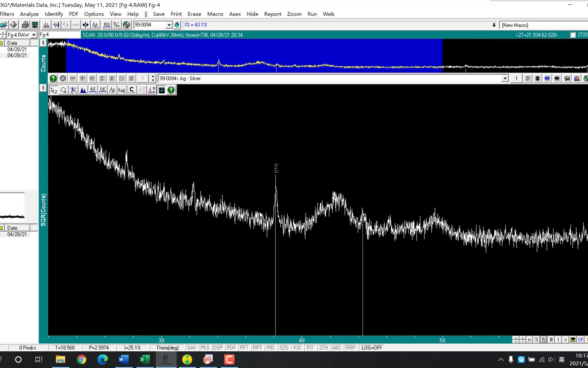Toggle the LOG=OFF status button

tap(372, 348)
